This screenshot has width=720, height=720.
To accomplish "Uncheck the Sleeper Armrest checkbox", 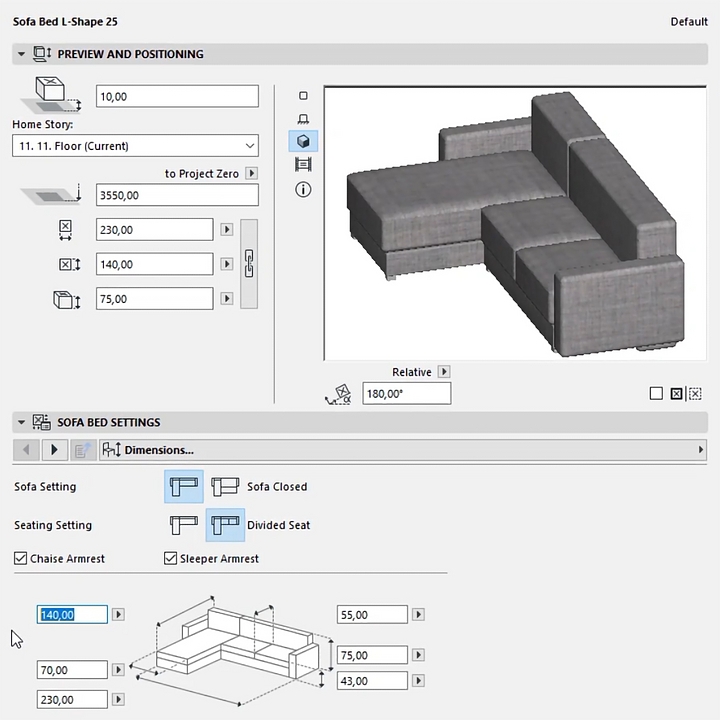I will [x=170, y=558].
